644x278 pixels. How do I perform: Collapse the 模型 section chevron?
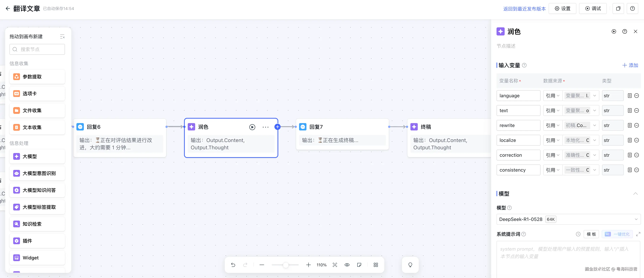[635, 194]
